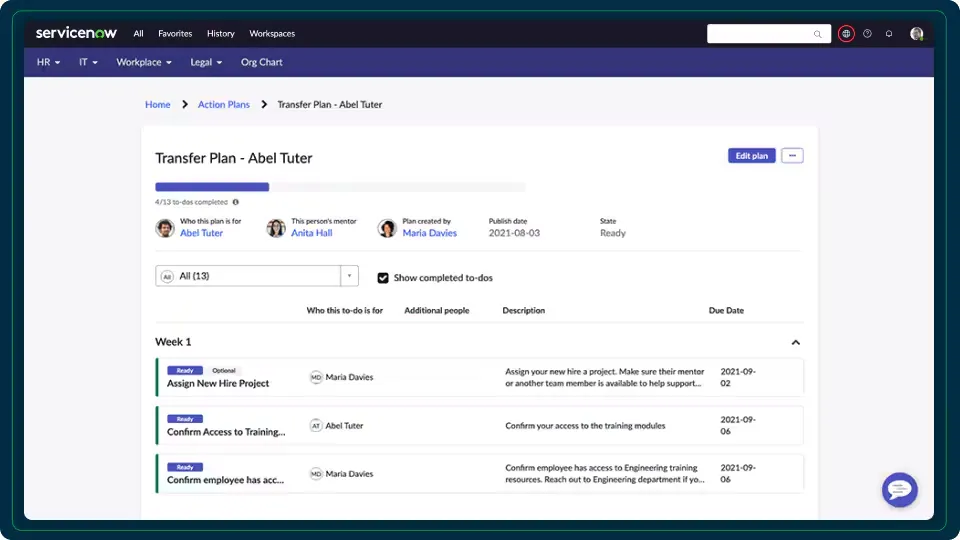Screen dimensions: 960x540
Task: Click the global search input field
Action: (x=760, y=34)
